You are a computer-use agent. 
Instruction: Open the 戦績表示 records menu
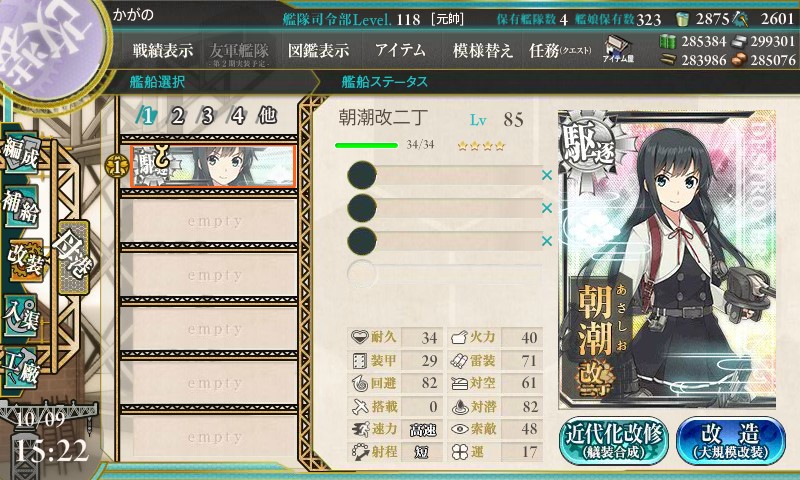click(x=163, y=50)
